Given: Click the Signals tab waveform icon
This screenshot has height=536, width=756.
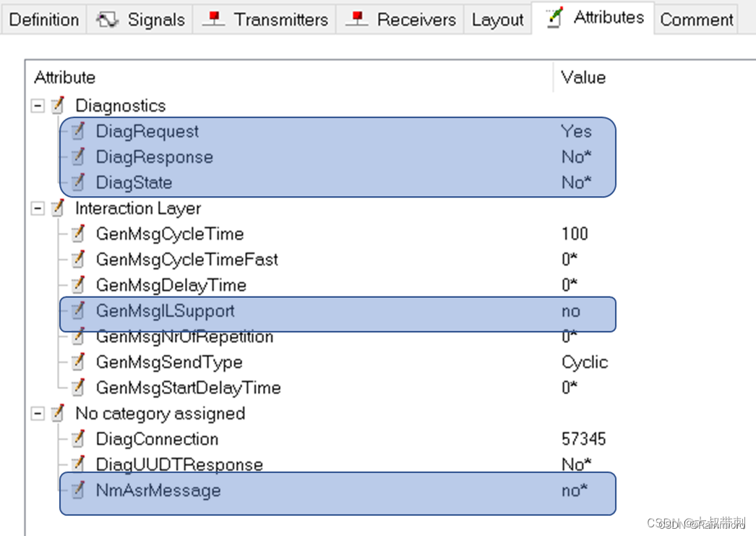Looking at the screenshot, I should (107, 20).
